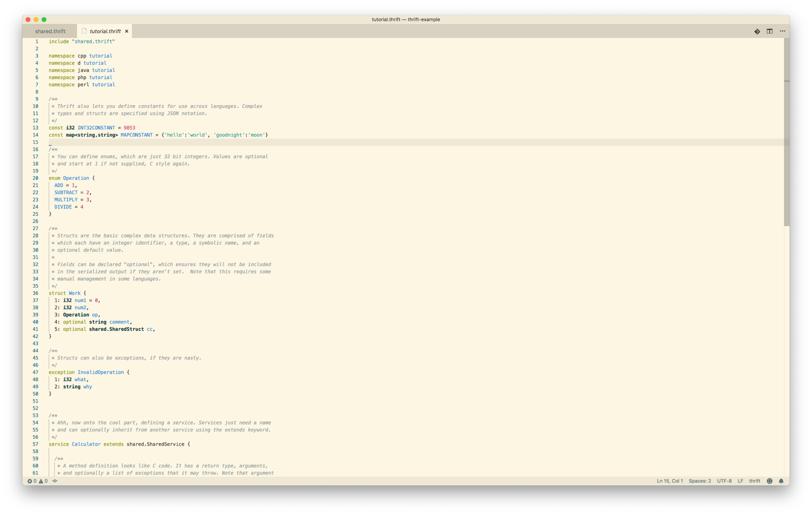This screenshot has height=515, width=812.
Task: Click the circular icon next to the warnings count
Action: click(55, 481)
